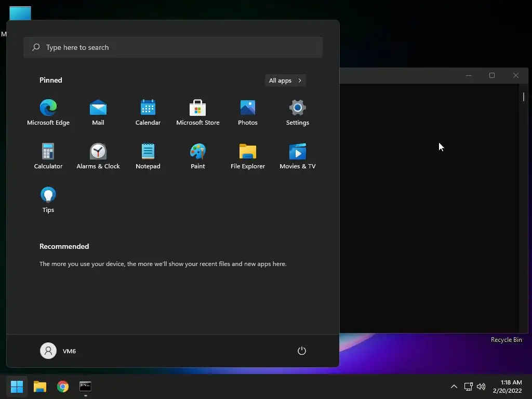The image size is (532, 399).
Task: Open the network status tray icon
Action: point(469,387)
